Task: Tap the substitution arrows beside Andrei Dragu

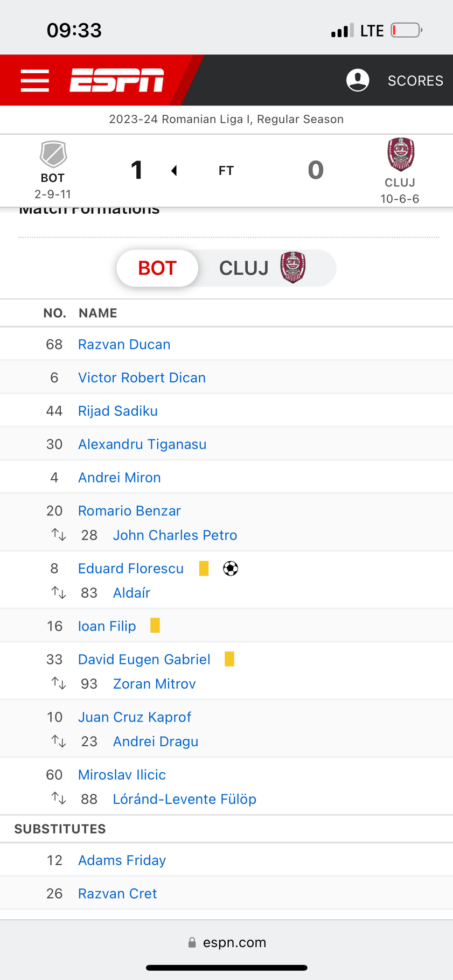Action: 59,741
